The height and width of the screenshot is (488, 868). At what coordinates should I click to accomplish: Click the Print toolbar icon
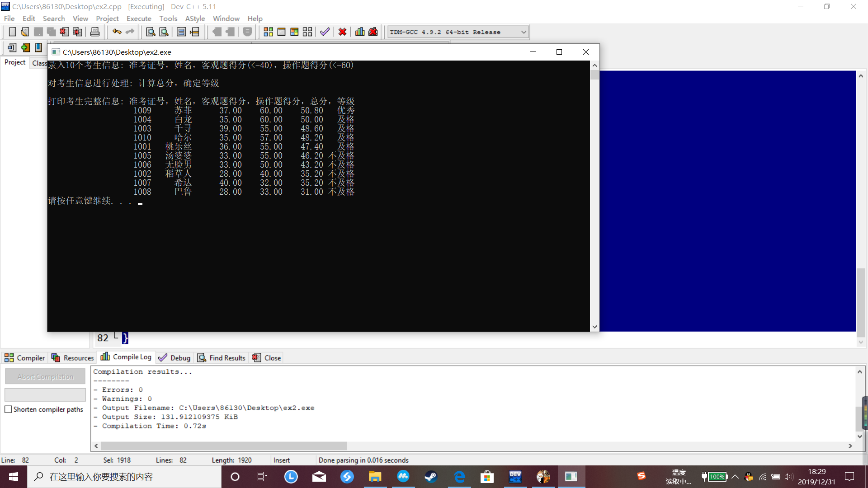click(95, 32)
